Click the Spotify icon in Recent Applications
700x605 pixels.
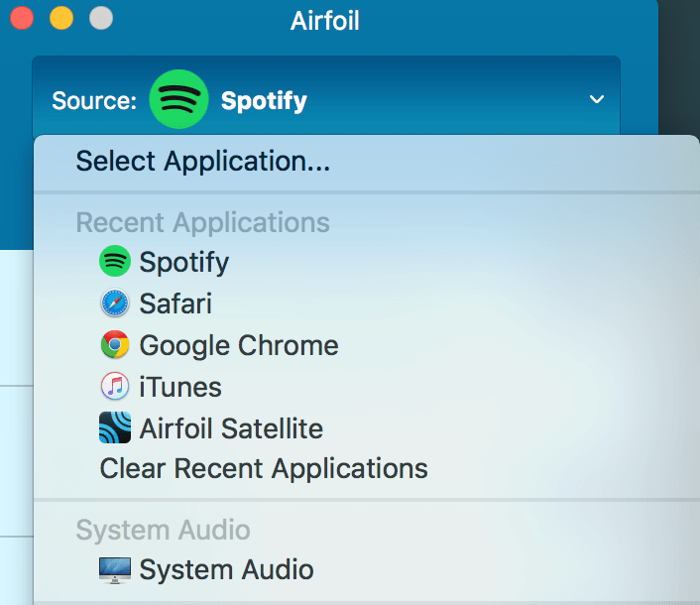pyautogui.click(x=115, y=261)
